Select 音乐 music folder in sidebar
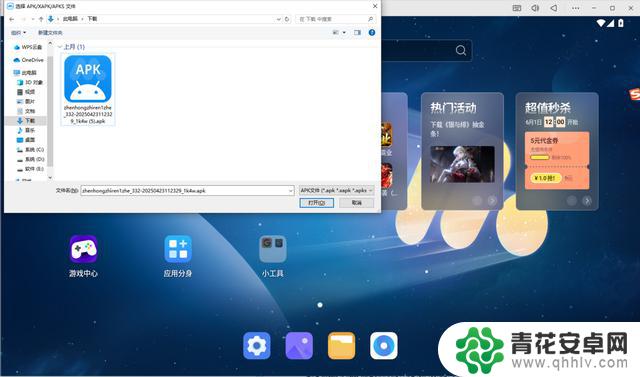 pyautogui.click(x=26, y=130)
